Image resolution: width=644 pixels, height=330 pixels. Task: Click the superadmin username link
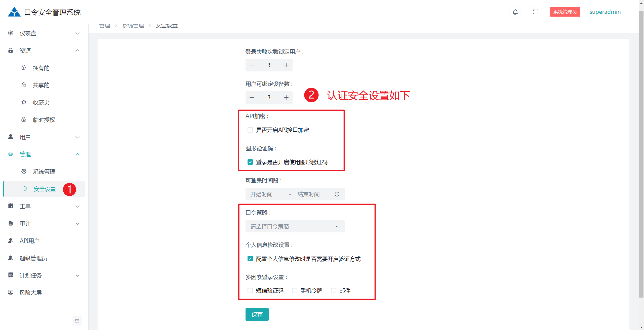click(x=605, y=12)
